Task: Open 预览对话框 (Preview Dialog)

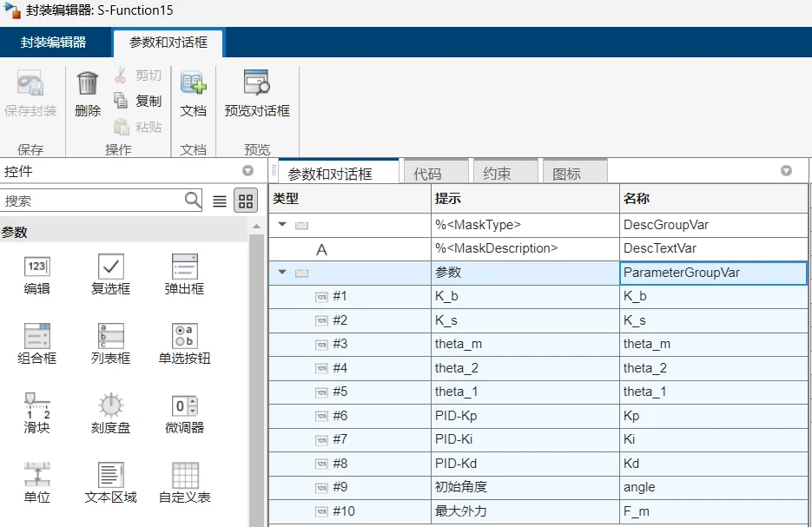Action: (256, 84)
